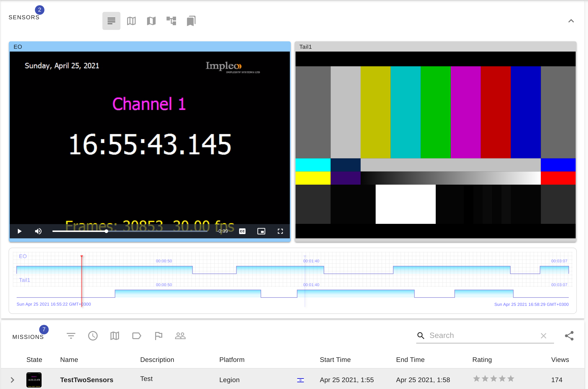Open the time filter for missions
The width and height of the screenshot is (588, 389).
click(x=93, y=336)
